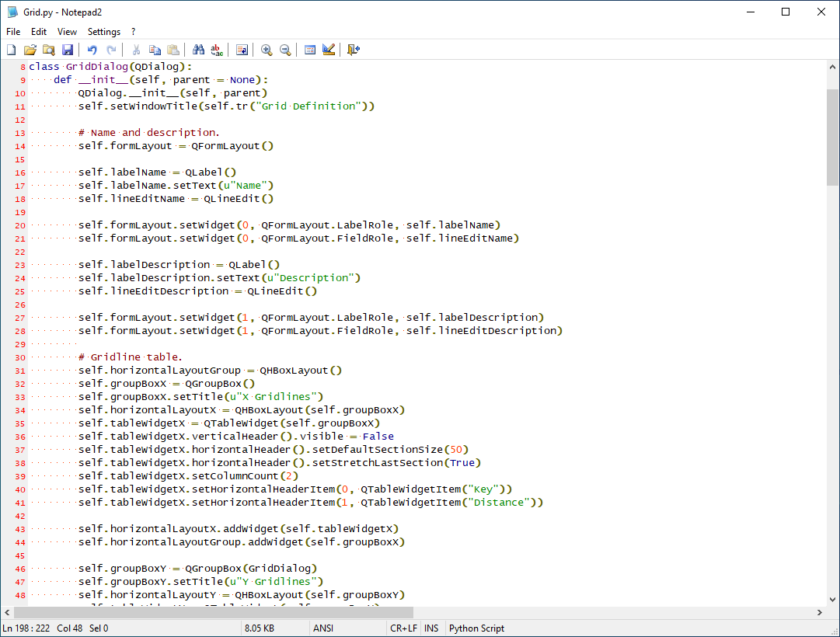Create a new file from the toolbar
This screenshot has width=840, height=637.
tap(11, 50)
